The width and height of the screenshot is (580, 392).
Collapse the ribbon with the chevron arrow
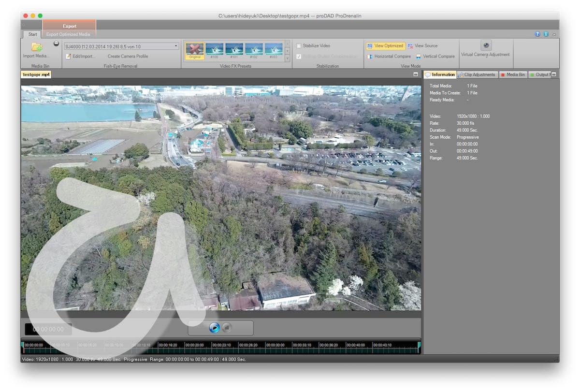pyautogui.click(x=554, y=34)
